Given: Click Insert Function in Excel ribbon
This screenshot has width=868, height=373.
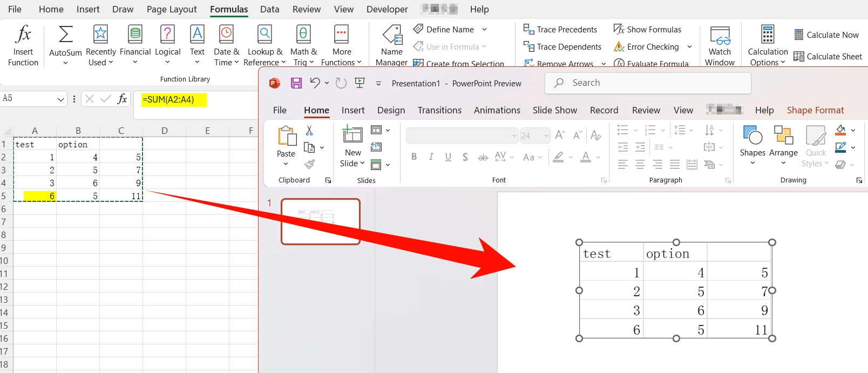Looking at the screenshot, I should click(23, 45).
